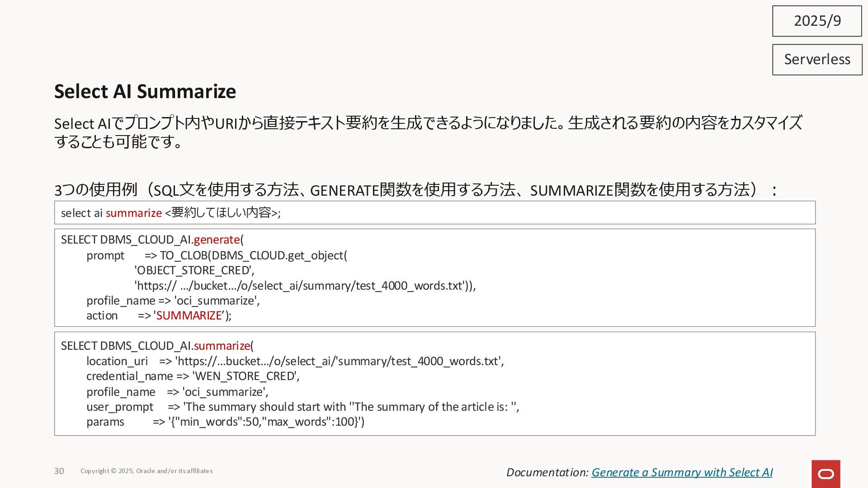Click the red Oracle logo icon
This screenshot has width=868, height=488.
(826, 474)
